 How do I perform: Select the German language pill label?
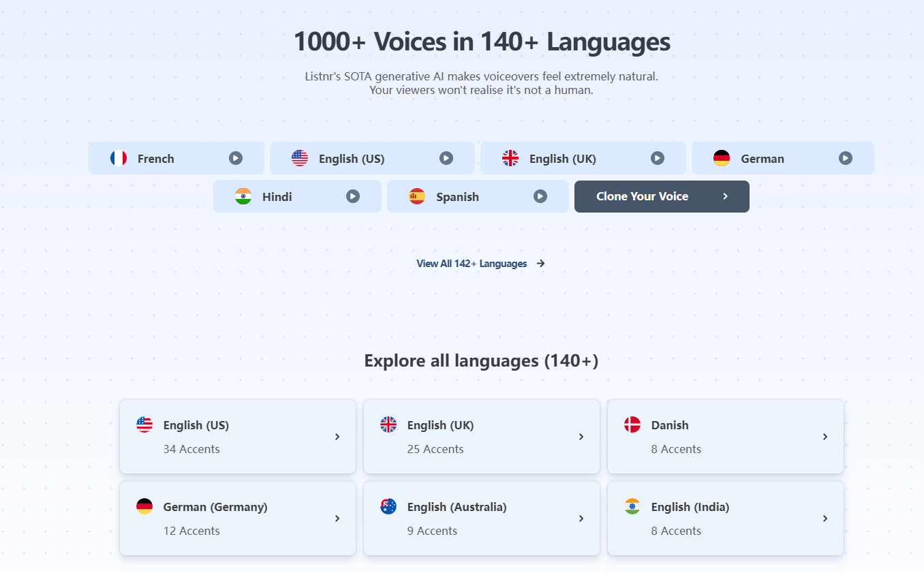click(x=763, y=159)
